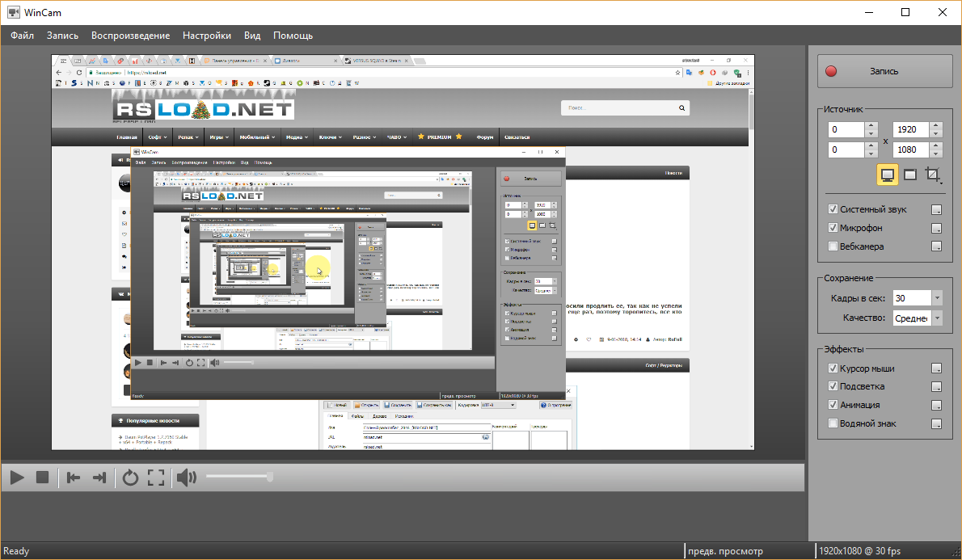This screenshot has width=962, height=560.
Task: Open the Помощь menu
Action: point(293,36)
